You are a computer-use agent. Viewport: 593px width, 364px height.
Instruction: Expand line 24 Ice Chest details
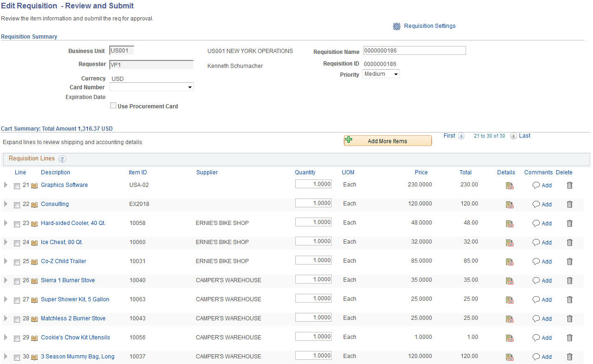(x=6, y=242)
